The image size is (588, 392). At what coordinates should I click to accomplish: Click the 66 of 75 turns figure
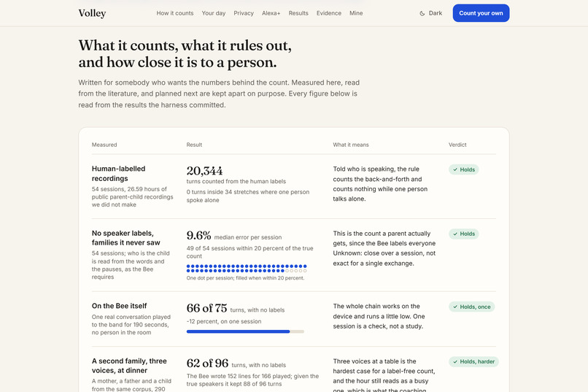pos(206,308)
